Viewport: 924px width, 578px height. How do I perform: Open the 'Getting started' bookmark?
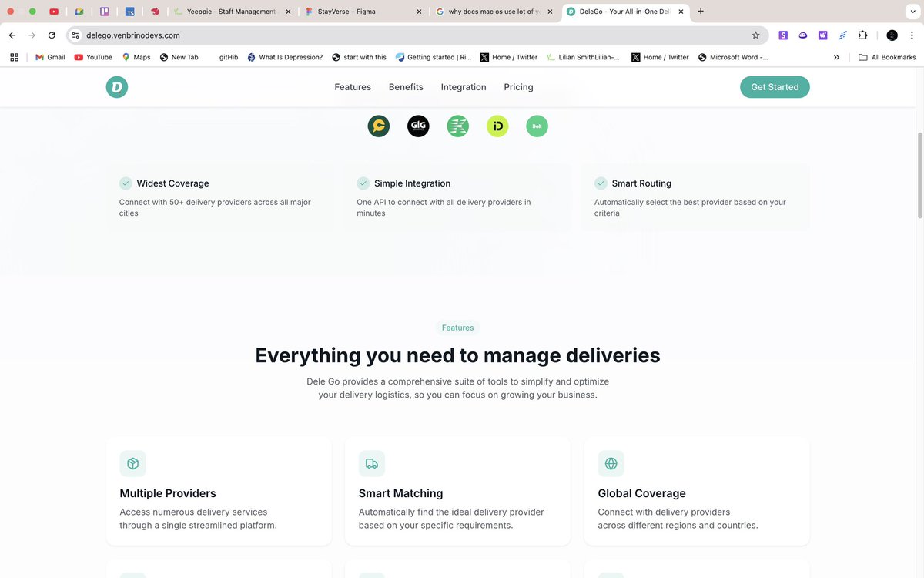[434, 57]
